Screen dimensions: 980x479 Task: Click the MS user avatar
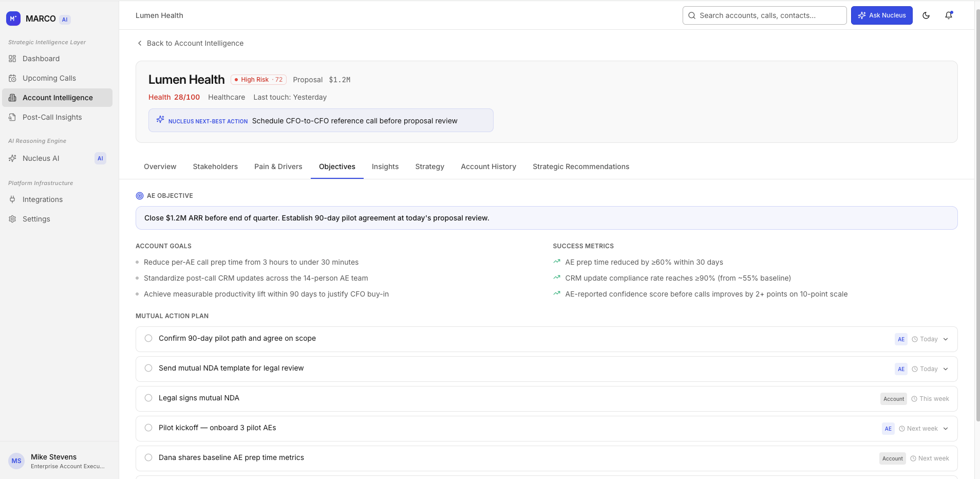16,461
